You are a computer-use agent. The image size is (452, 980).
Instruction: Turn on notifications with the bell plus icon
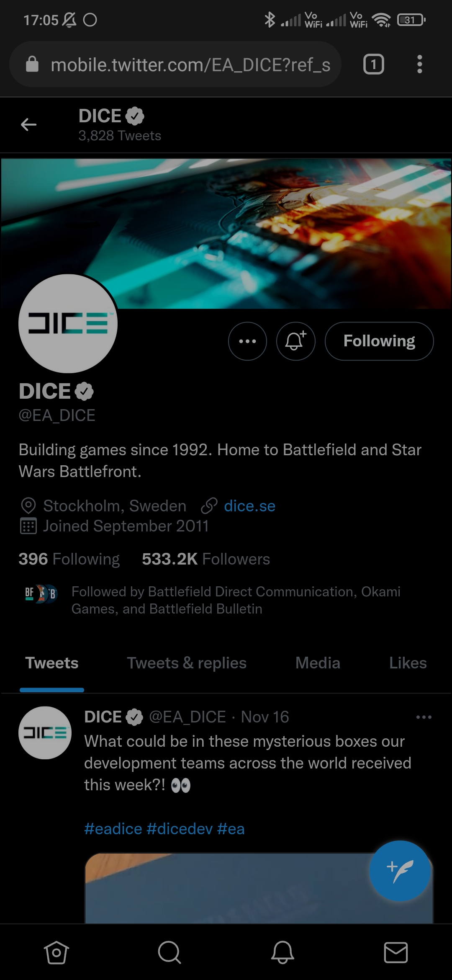[295, 341]
